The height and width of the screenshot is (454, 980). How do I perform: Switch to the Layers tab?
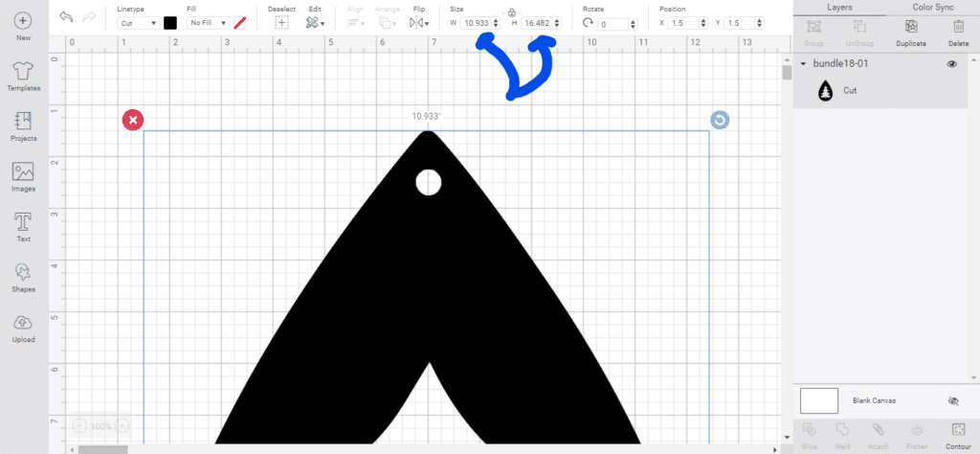click(x=839, y=8)
